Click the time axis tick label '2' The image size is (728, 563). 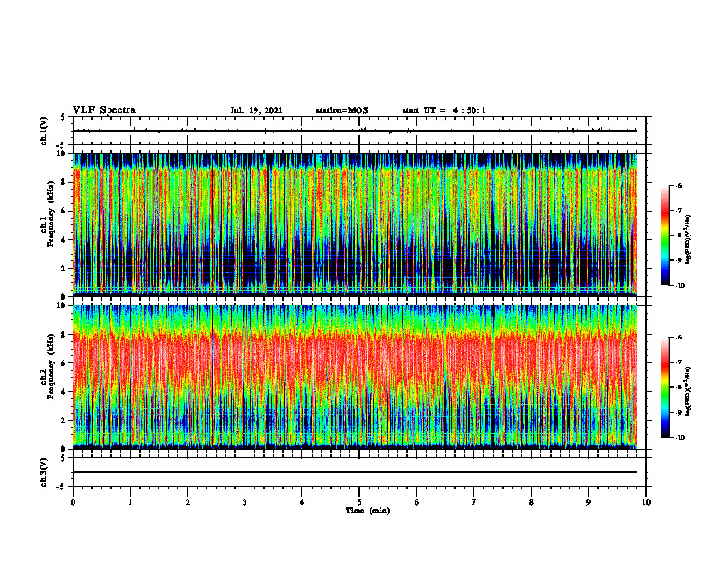tap(188, 502)
